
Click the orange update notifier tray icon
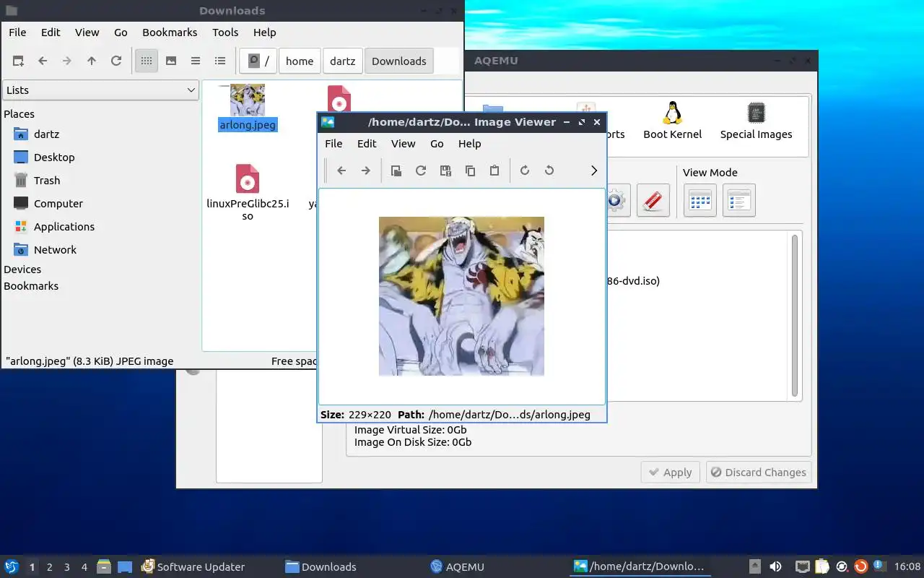tap(860, 566)
